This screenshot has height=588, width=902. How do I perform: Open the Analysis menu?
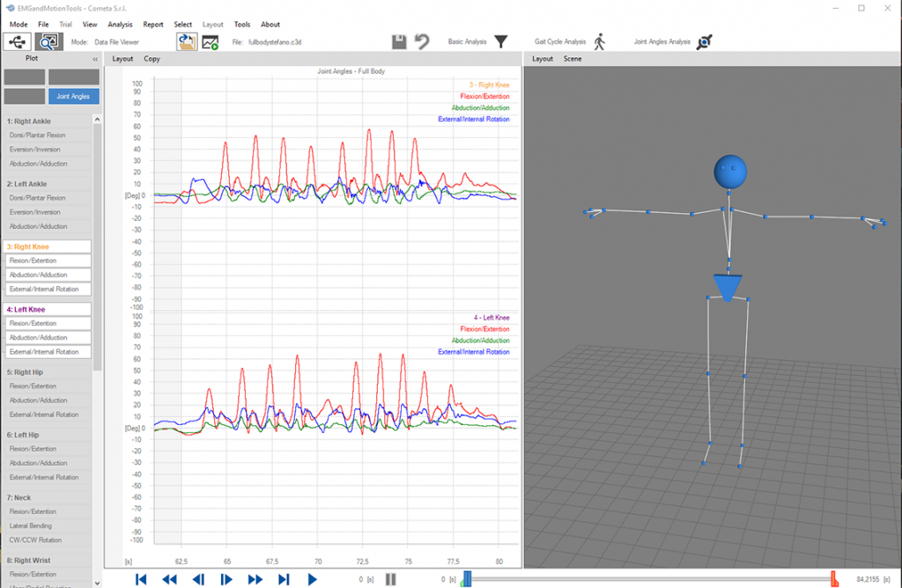tap(120, 25)
